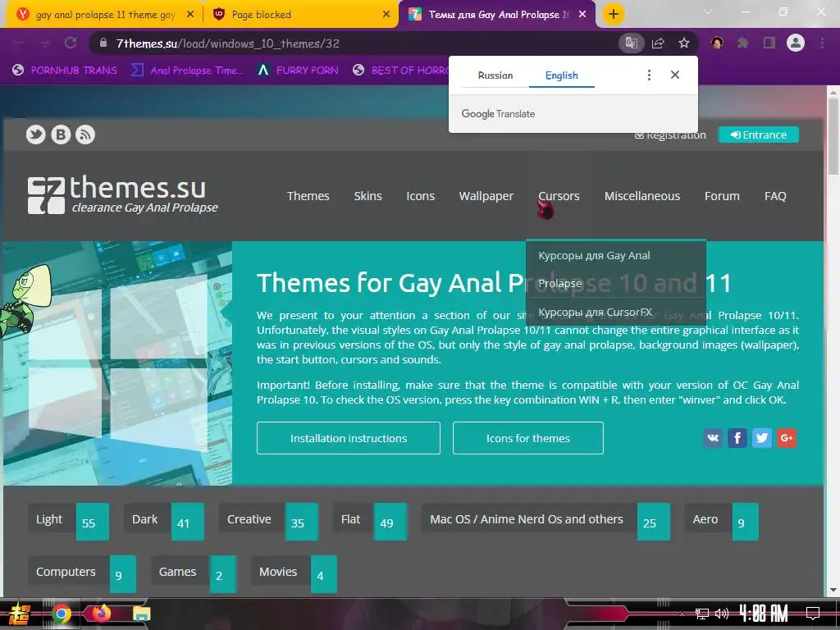
Task: Open a new tab with the plus button
Action: click(614, 14)
